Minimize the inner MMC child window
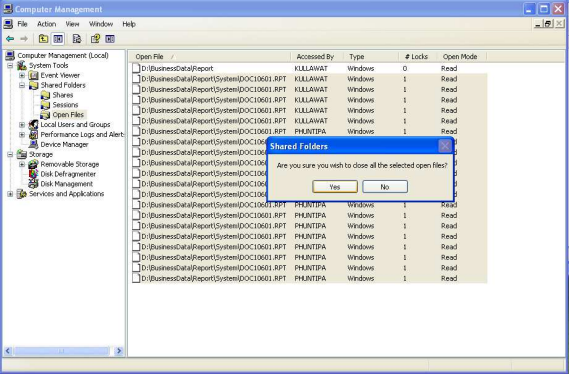This screenshot has width=571, height=374. coord(538,24)
